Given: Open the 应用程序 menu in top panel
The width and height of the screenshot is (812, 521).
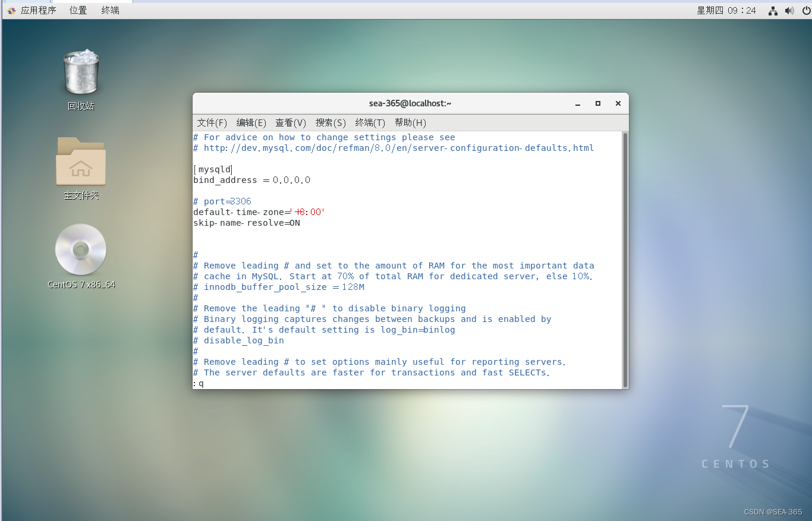Looking at the screenshot, I should tap(38, 10).
